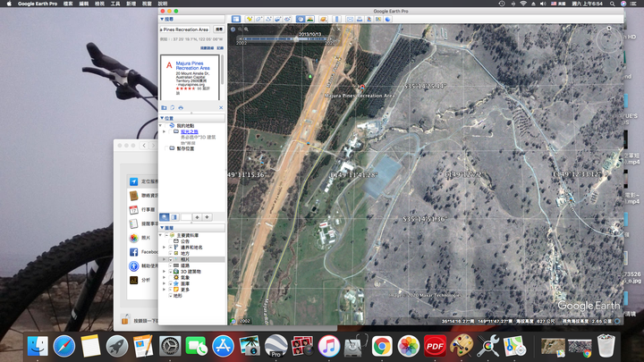
Task: Click the sunlight toolbar icon
Action: coord(310,19)
